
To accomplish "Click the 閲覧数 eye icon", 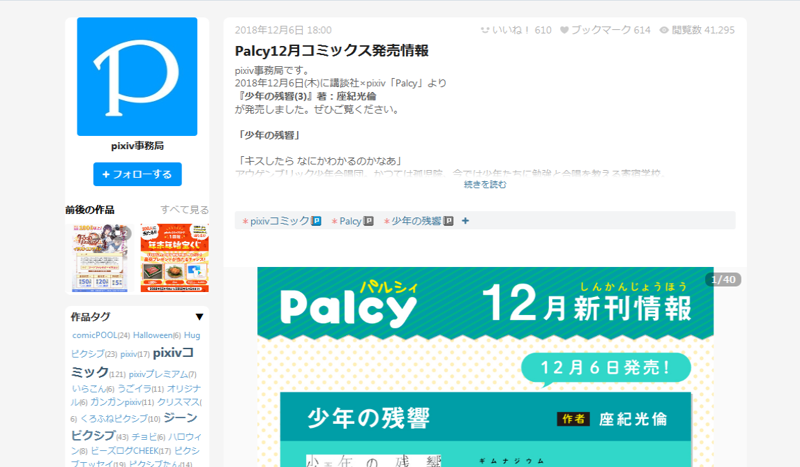I will pyautogui.click(x=664, y=30).
